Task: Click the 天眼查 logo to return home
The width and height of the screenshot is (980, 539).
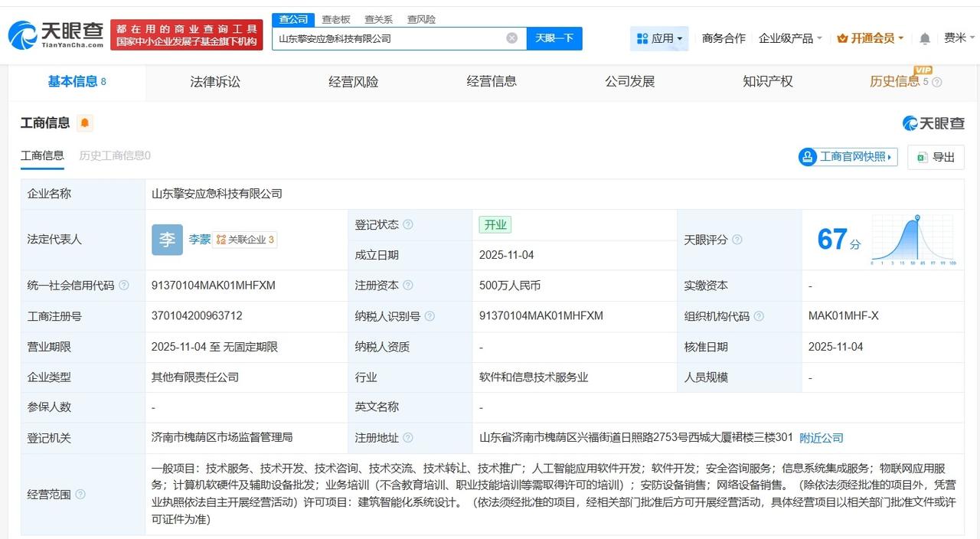Action: 46,35
